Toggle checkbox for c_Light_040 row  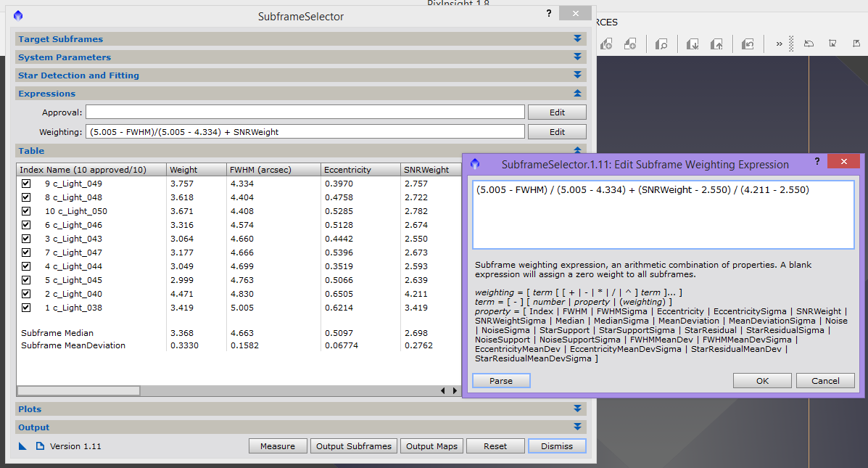click(26, 294)
